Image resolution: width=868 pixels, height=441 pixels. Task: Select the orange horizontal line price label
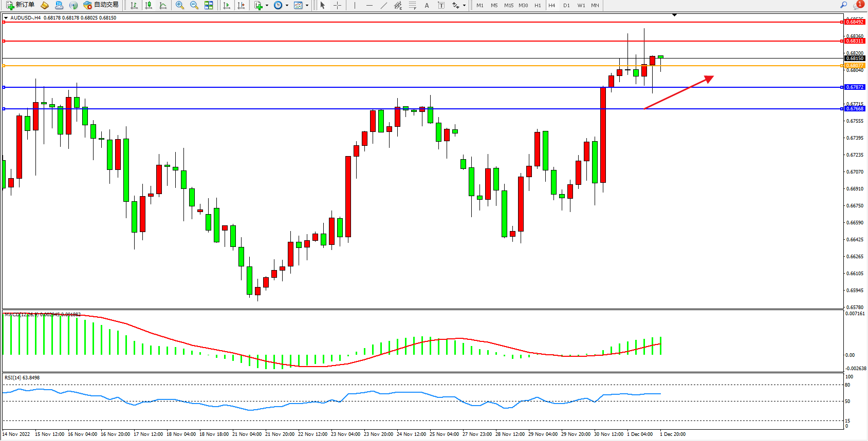855,66
